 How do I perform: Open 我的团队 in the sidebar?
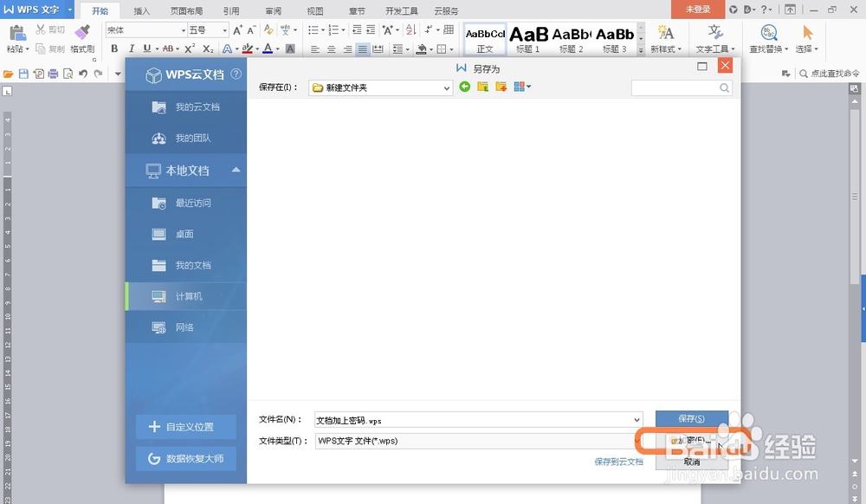[186, 138]
